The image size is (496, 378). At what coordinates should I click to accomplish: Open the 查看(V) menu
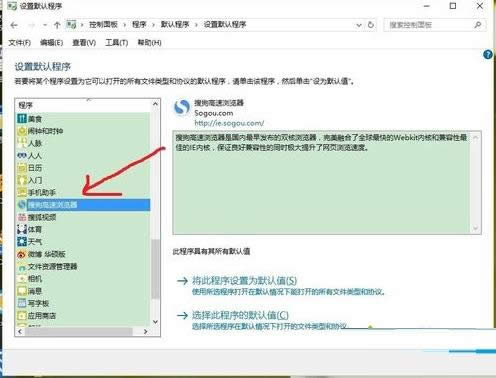84,43
